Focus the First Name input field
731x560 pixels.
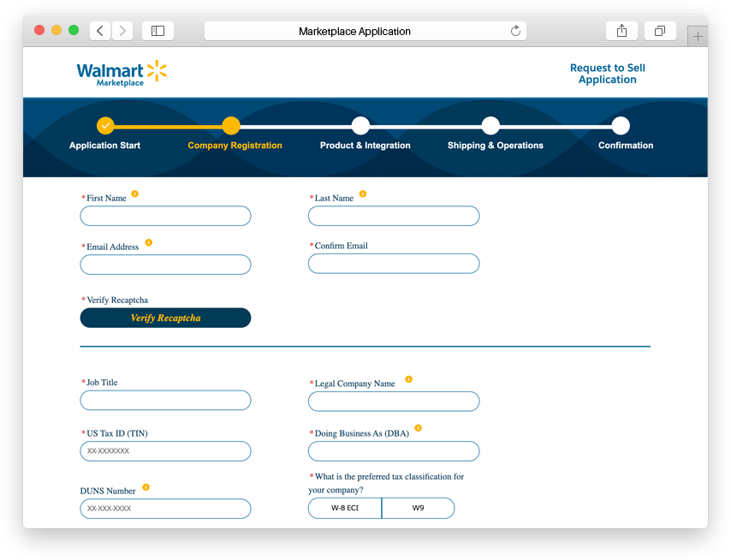tap(165, 216)
